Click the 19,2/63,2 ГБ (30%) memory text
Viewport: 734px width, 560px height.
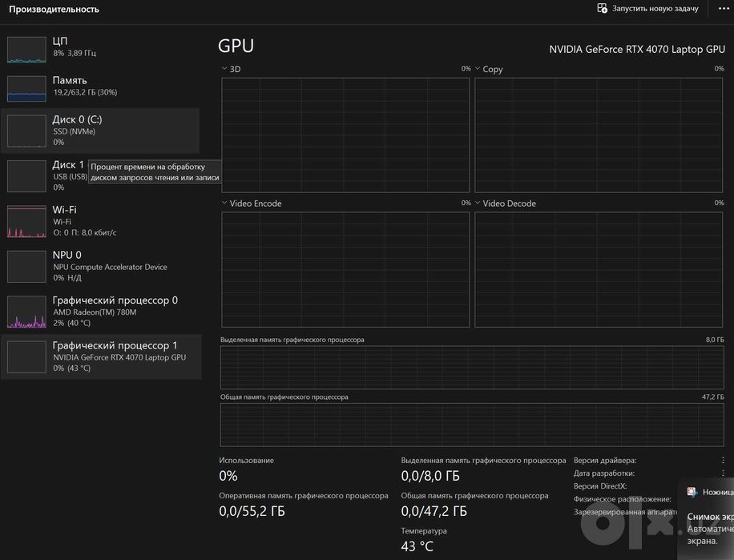pyautogui.click(x=85, y=92)
